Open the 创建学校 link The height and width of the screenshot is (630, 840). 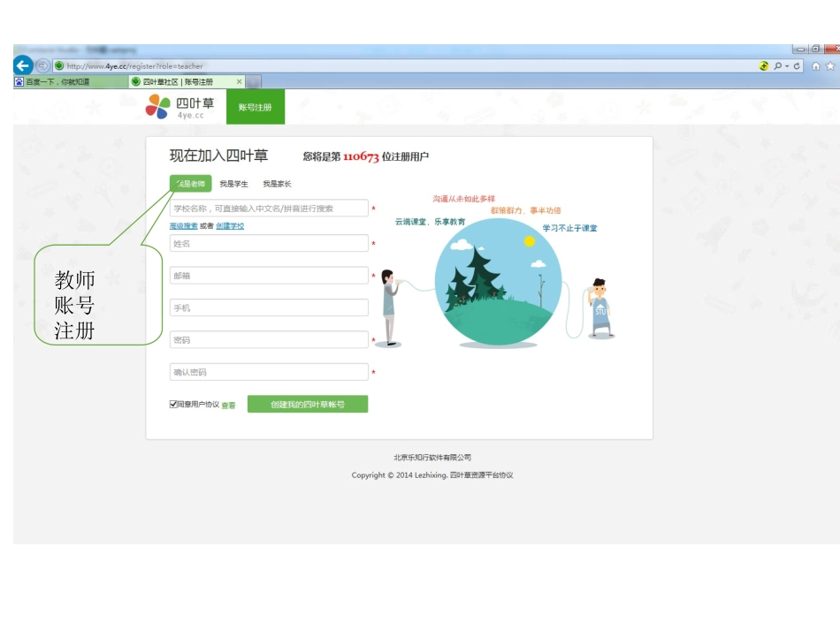pos(230,226)
